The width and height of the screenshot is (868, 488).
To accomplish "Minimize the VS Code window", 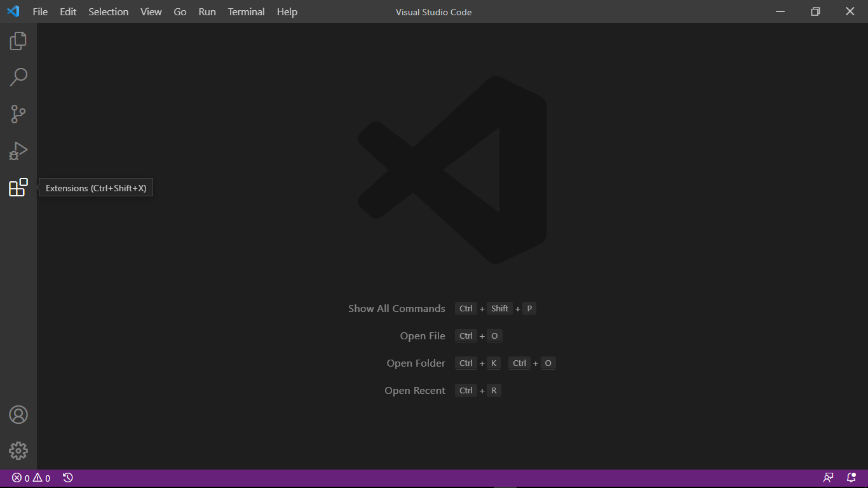I will tap(781, 11).
